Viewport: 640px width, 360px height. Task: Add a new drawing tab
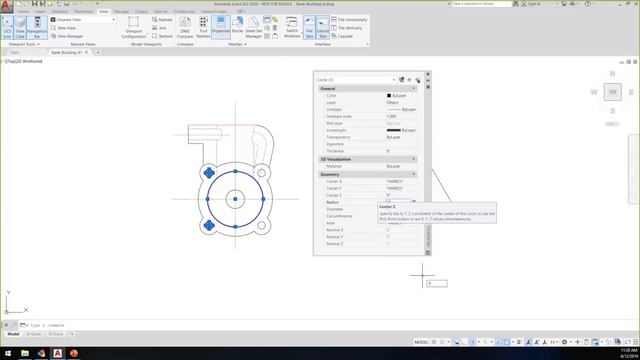[98, 53]
